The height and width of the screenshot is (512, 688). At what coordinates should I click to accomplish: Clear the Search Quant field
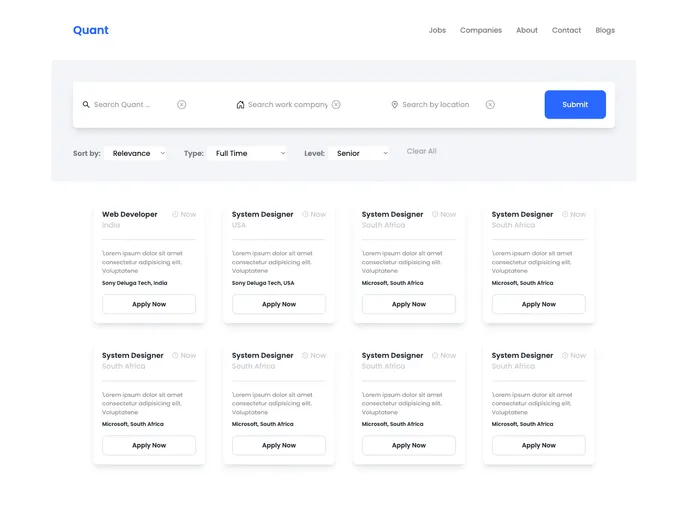click(181, 105)
